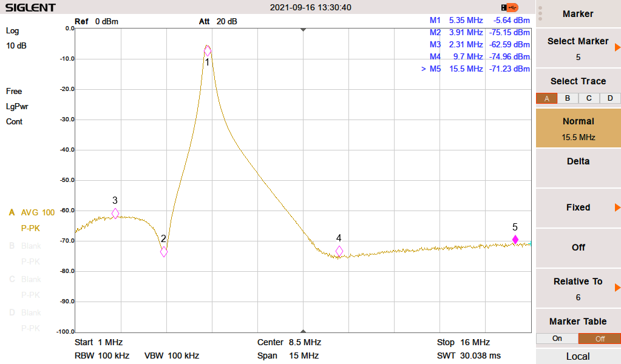
Task: Select marker 2 diamond at the notch
Action: (164, 252)
